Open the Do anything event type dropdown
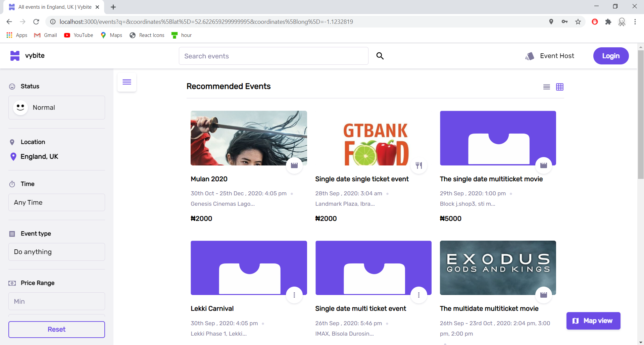Viewport: 644px width, 345px height. [x=57, y=252]
